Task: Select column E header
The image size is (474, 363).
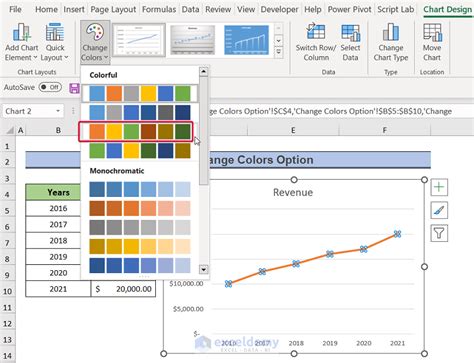Action: pyautogui.click(x=293, y=130)
